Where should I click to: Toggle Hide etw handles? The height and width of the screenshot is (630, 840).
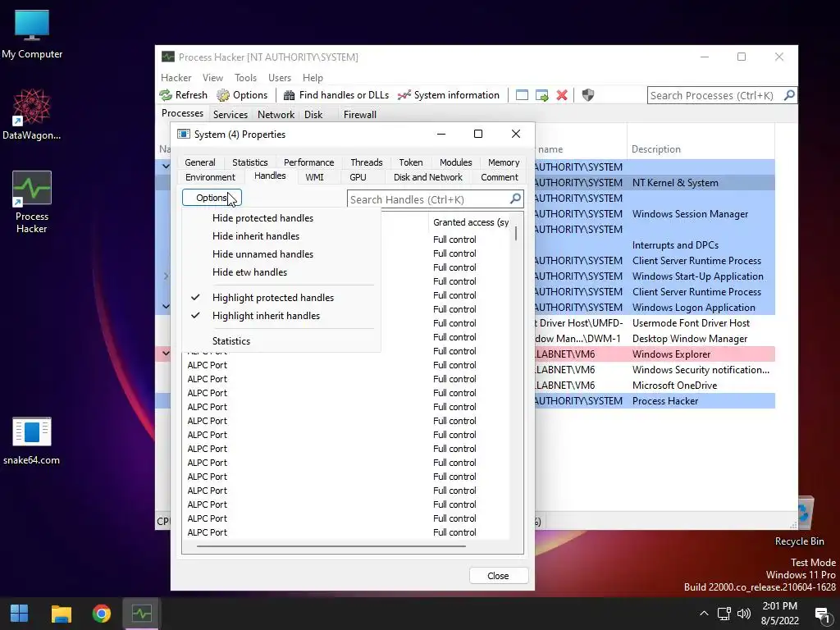click(x=281, y=272)
